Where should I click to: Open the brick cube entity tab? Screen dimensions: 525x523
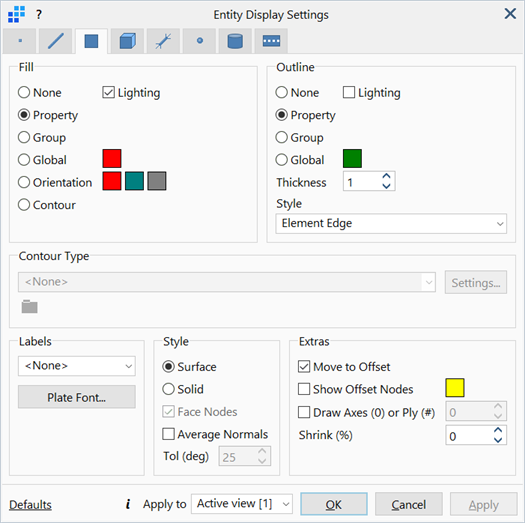[128, 41]
